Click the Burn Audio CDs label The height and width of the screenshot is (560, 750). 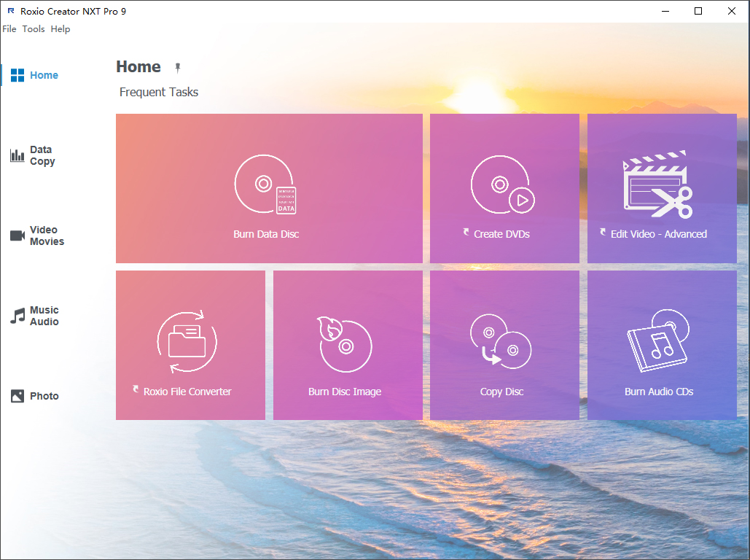pyautogui.click(x=659, y=392)
